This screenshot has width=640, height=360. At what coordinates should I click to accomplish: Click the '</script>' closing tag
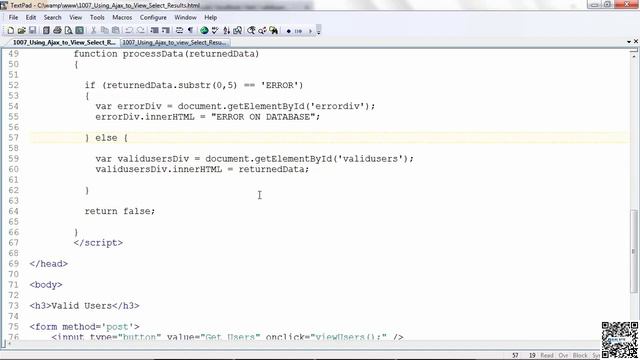[x=98, y=243]
